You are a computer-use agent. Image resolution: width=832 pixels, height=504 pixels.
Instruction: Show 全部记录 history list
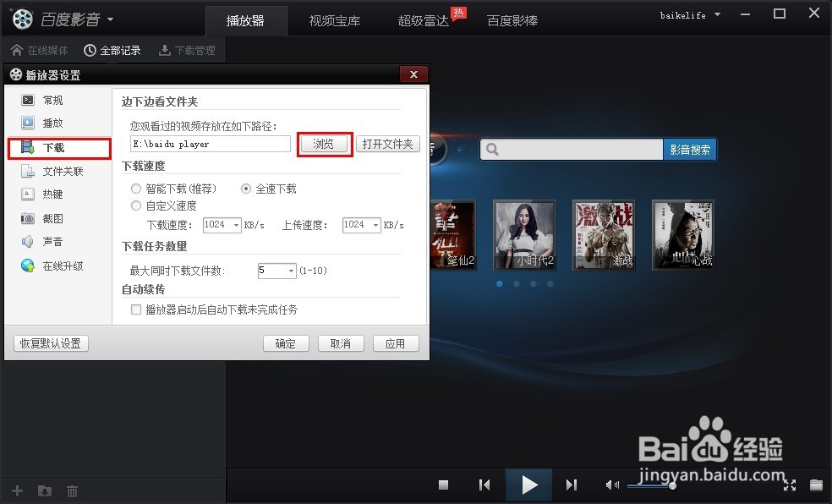(x=112, y=51)
